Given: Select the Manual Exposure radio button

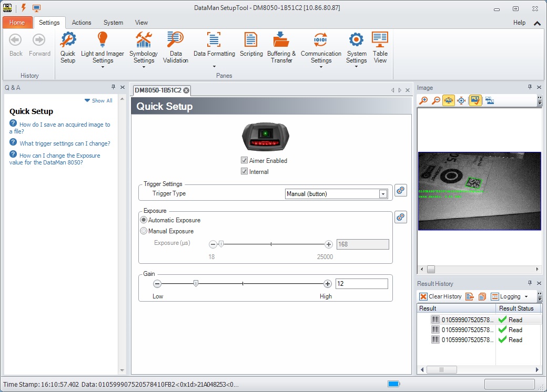Looking at the screenshot, I should point(144,231).
